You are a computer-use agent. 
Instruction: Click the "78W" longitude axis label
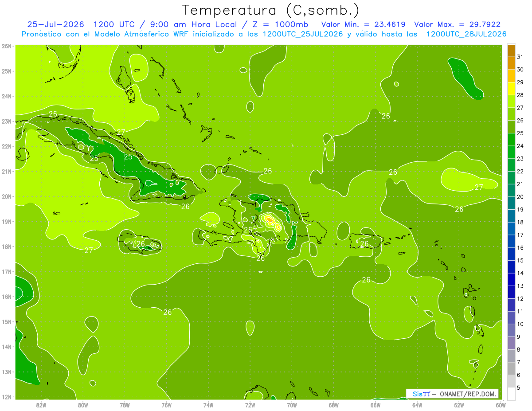125,405
